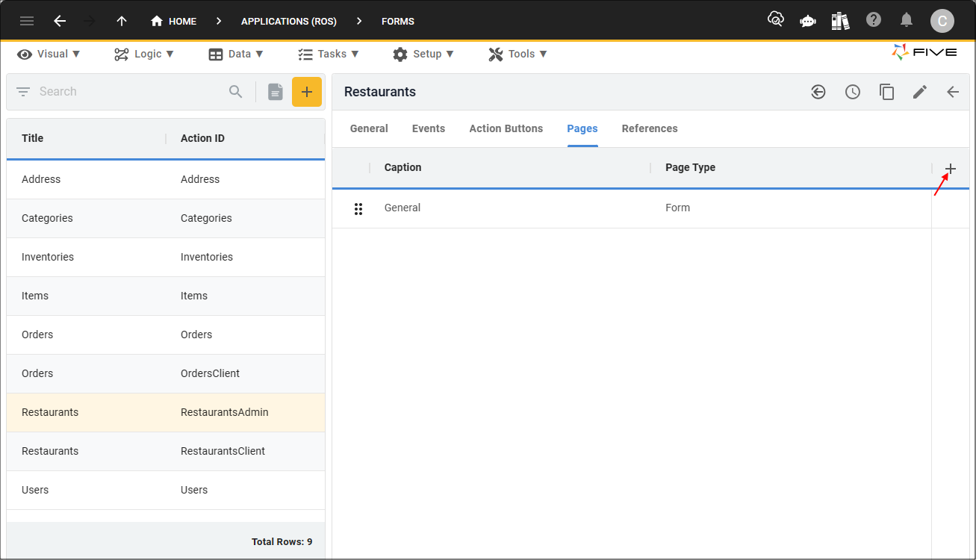Click the drag handle of General page
The width and height of the screenshot is (976, 560).
click(358, 209)
